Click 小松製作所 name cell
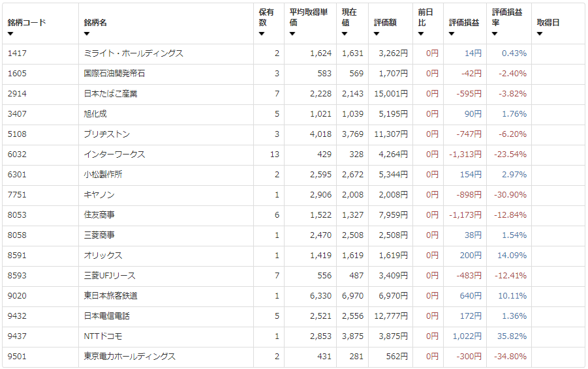The width and height of the screenshot is (588, 369). [103, 175]
